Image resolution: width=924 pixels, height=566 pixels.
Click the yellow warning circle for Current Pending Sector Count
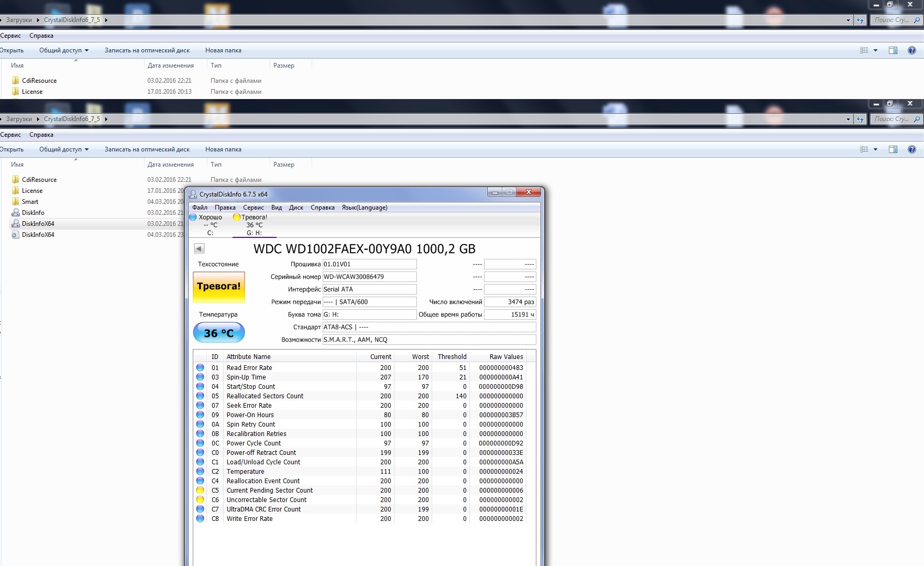(x=200, y=490)
